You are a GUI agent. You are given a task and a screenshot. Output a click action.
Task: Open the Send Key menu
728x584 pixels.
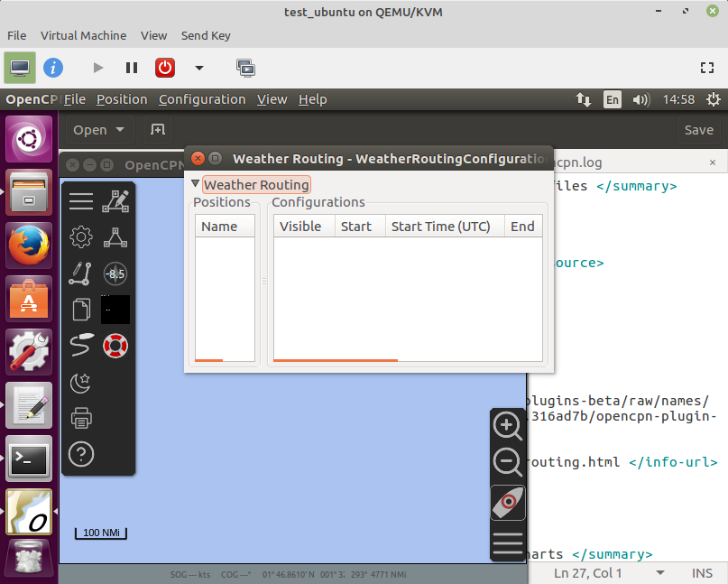tap(206, 36)
